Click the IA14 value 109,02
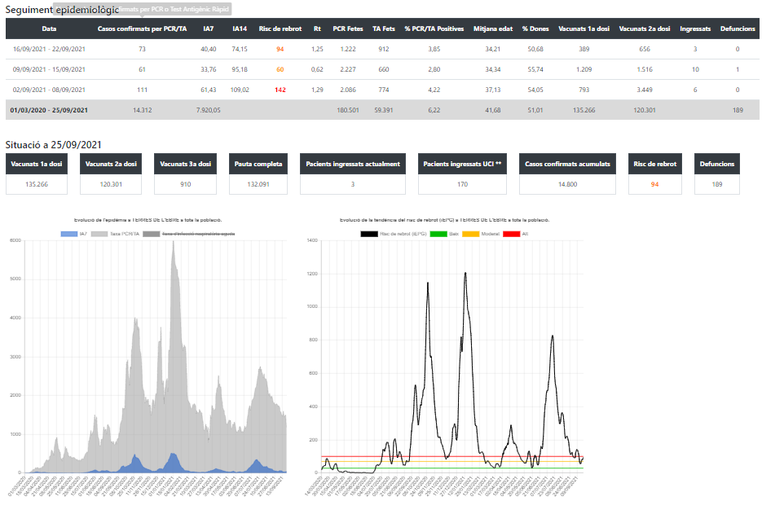 240,90
